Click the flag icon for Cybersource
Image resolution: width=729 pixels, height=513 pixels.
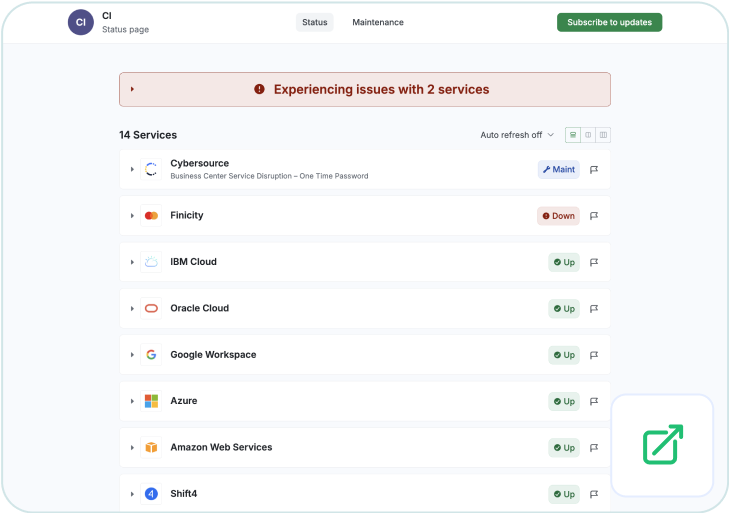coord(594,170)
